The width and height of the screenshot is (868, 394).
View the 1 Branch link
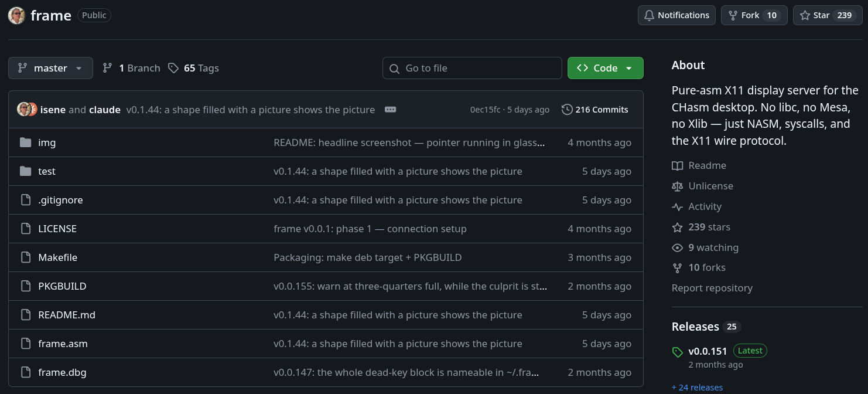pos(131,68)
